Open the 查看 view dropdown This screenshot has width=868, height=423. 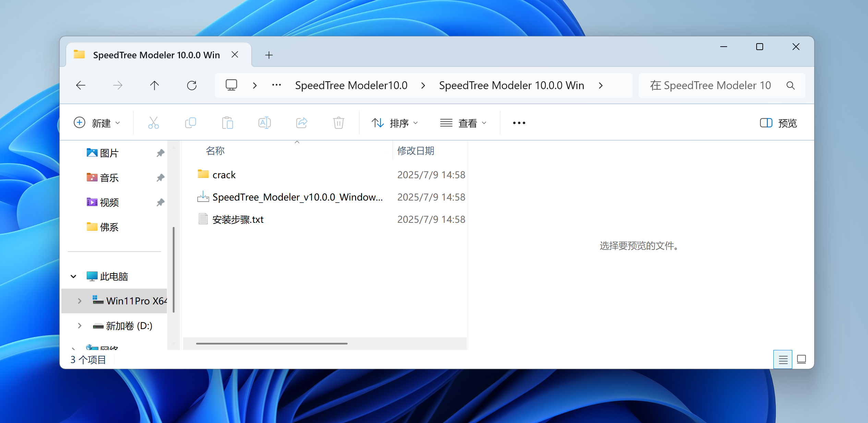[463, 123]
